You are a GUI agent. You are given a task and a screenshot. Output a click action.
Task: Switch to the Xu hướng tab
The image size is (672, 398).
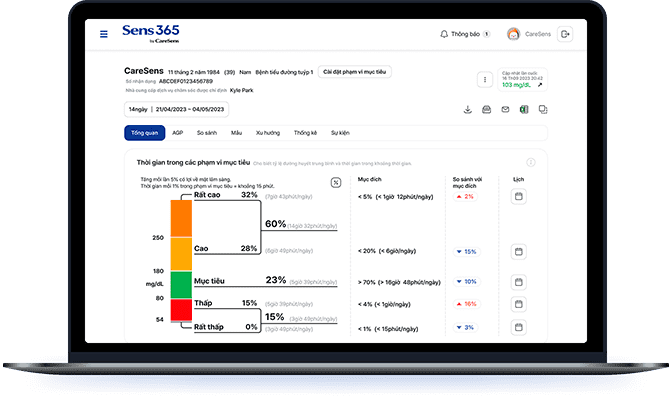pos(268,133)
